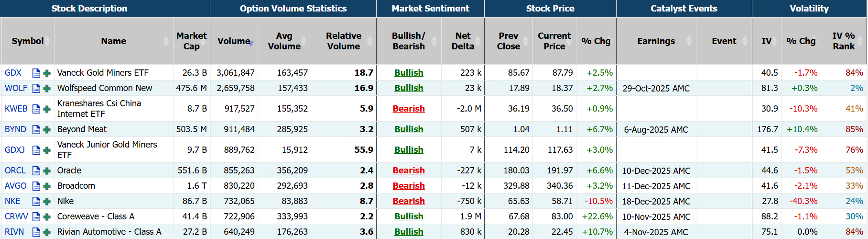Open the Bearish sentiment link for Nike
868x239 pixels.
(409, 201)
